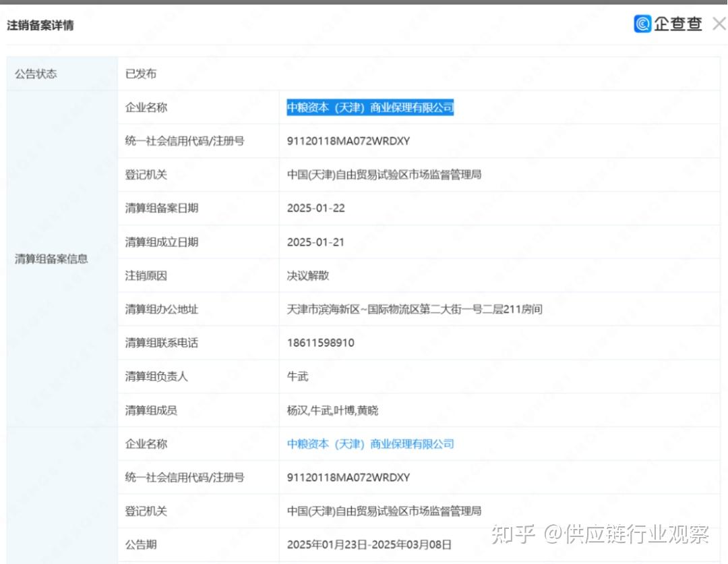Select the date 2025-01-22

click(x=315, y=208)
